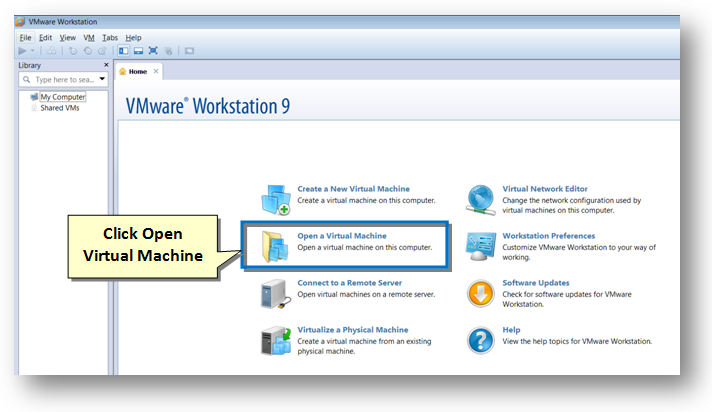Click Workstation Preferences link
This screenshot has width=712, height=412.
point(549,236)
